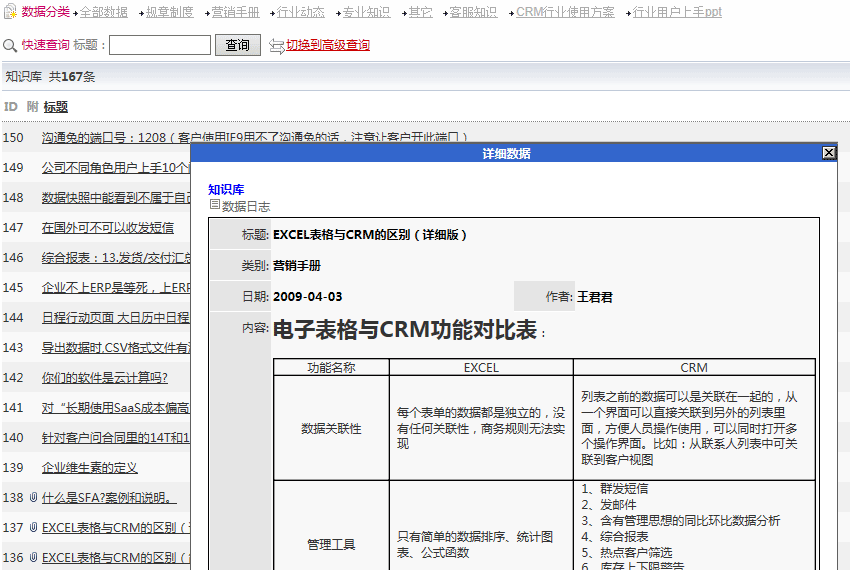Image resolution: width=850 pixels, height=570 pixels.
Task: Click the ID column header
Action: [x=11, y=107]
